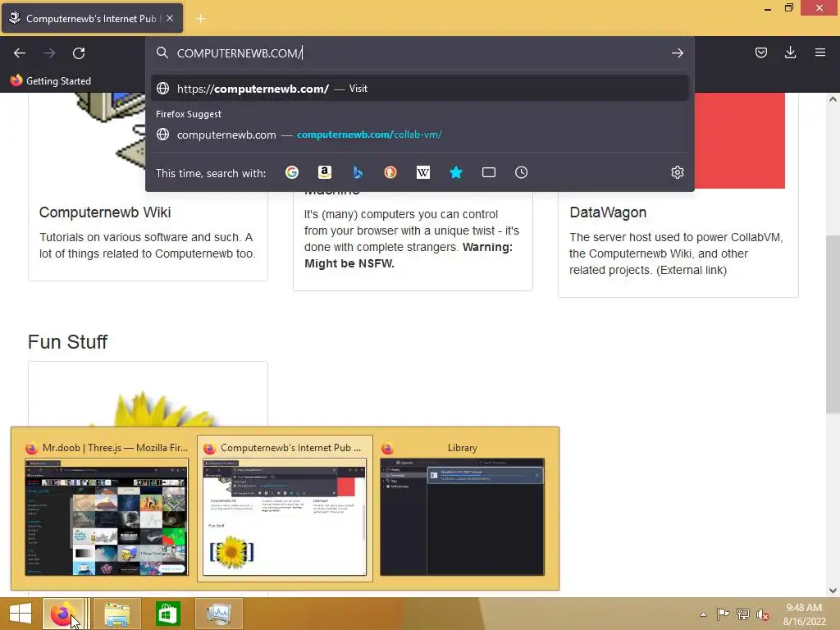
Task: Open the network status tray icon
Action: (743, 614)
